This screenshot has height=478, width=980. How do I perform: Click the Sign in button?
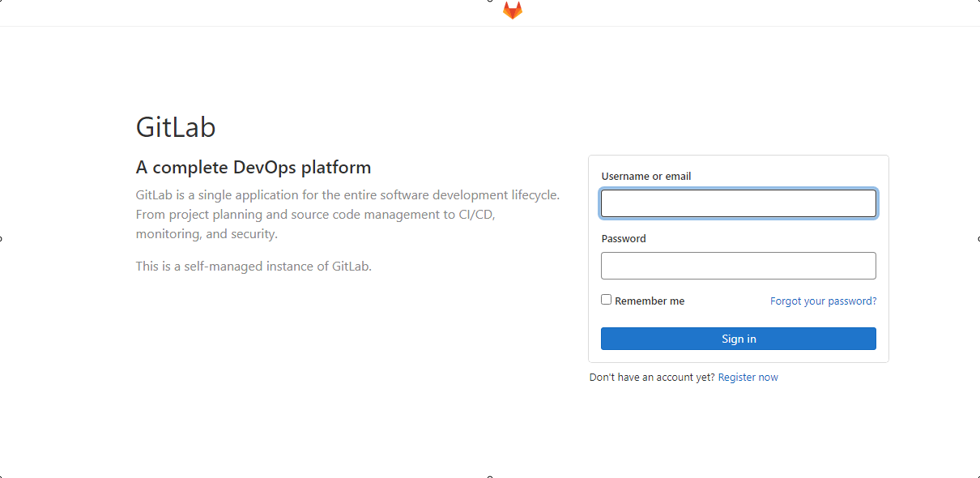pos(739,339)
